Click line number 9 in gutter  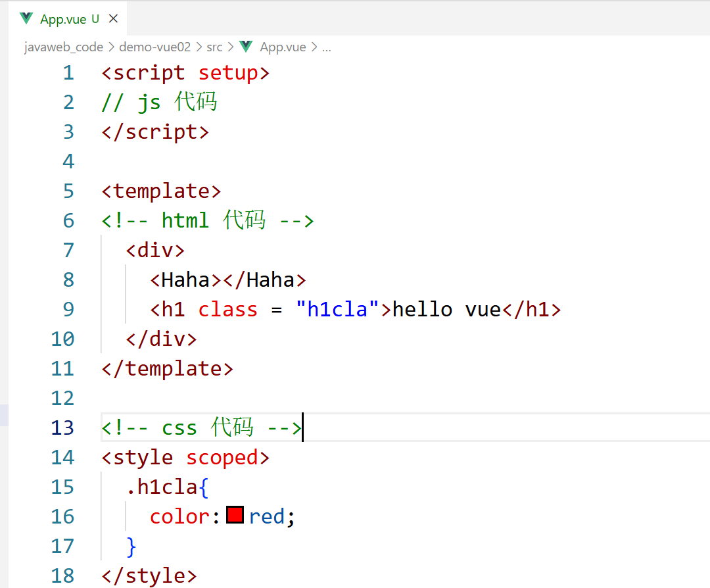tap(68, 309)
